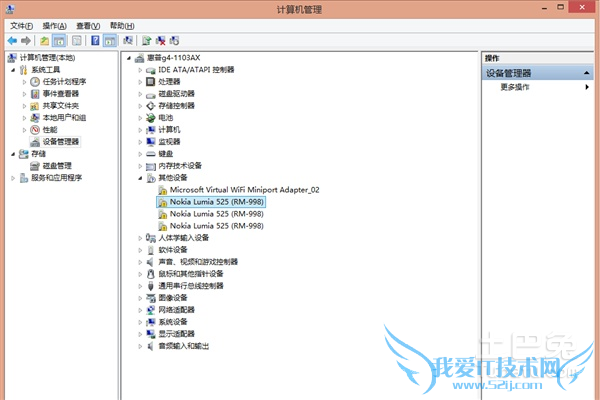Click the 操作 pane header text
The height and width of the screenshot is (400, 600).
492,58
